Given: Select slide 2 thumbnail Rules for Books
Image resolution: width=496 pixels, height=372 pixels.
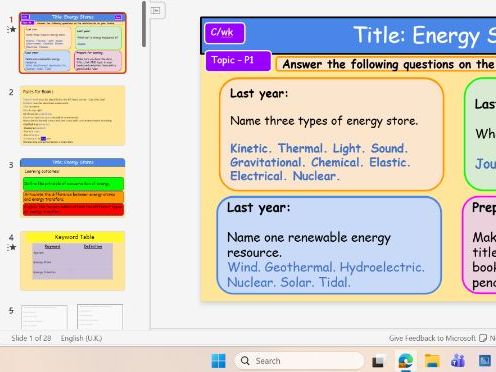Looking at the screenshot, I should click(x=72, y=116).
